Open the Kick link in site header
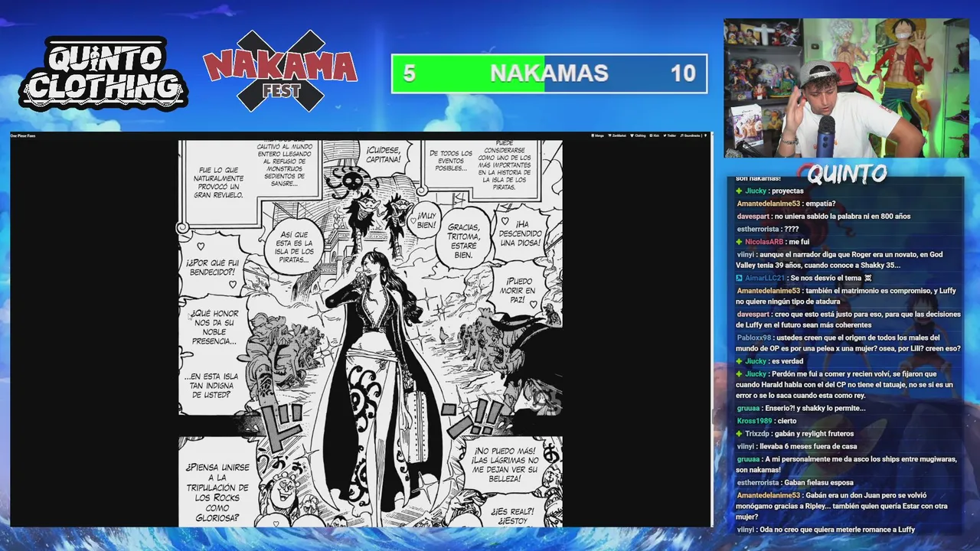The height and width of the screenshot is (551, 980). 655,135
